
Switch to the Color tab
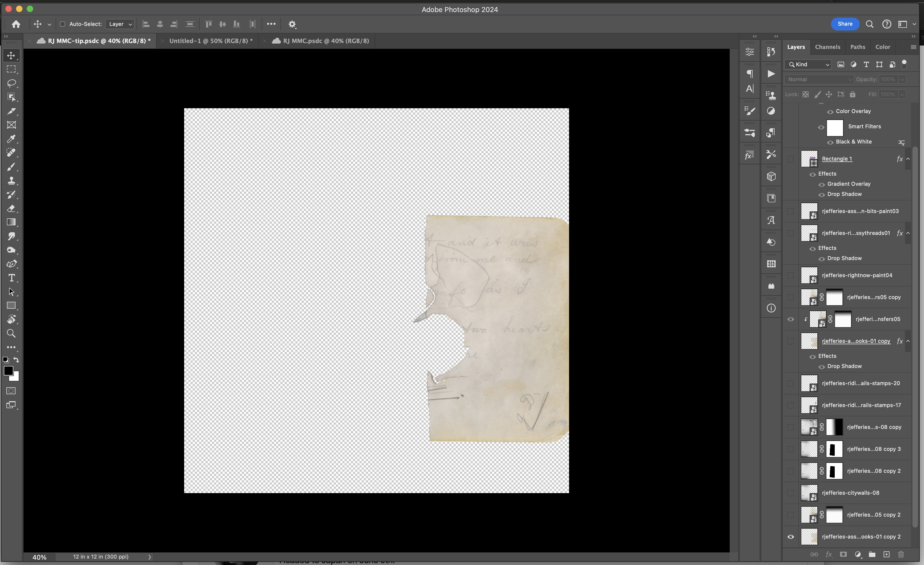(882, 47)
